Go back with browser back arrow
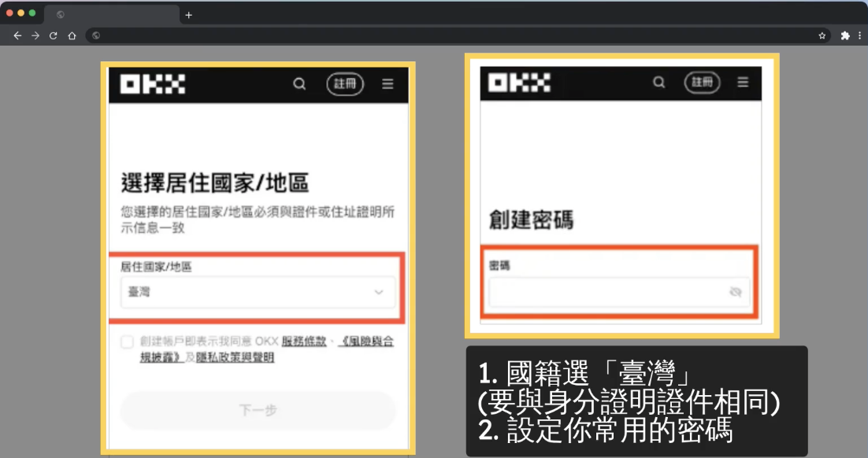This screenshot has width=868, height=458. coord(17,35)
